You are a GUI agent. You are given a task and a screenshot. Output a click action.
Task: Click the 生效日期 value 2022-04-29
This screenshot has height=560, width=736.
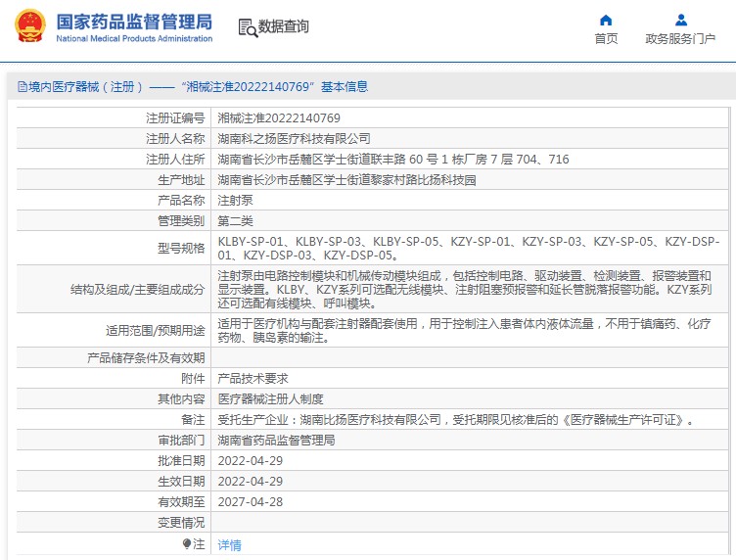[251, 482]
